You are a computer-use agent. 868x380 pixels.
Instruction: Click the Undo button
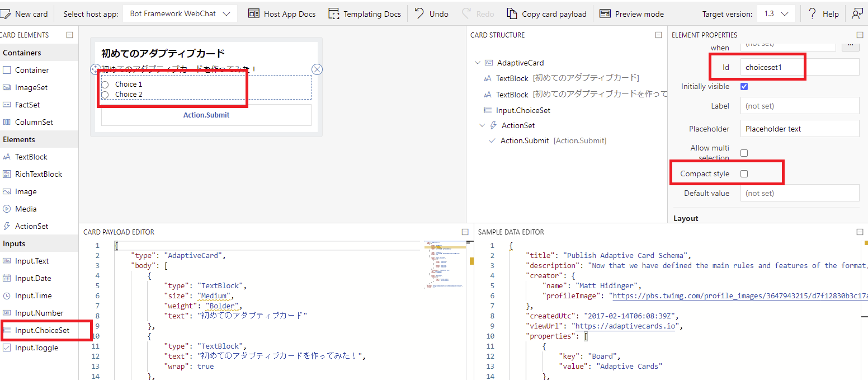[x=431, y=13]
